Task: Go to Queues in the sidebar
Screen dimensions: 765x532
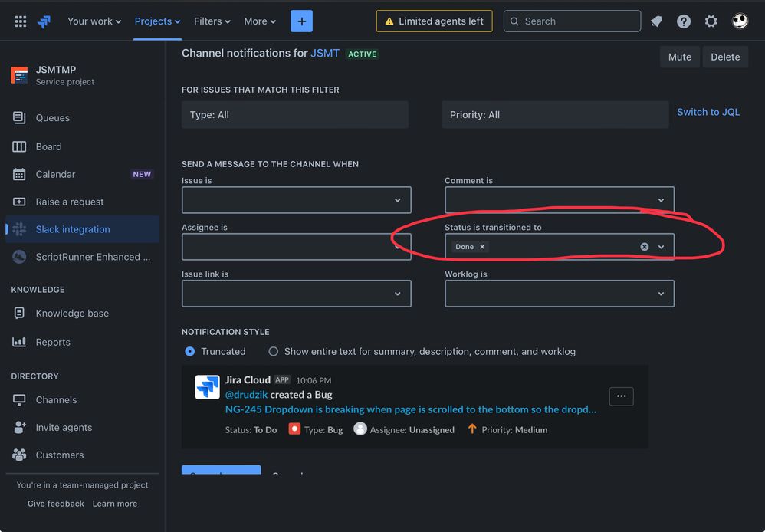Action: [82, 117]
